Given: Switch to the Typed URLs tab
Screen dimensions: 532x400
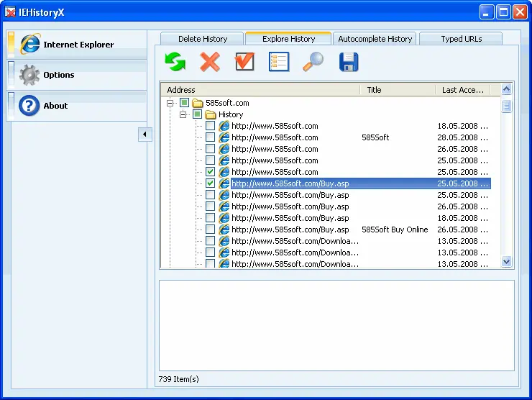Looking at the screenshot, I should pos(461,39).
